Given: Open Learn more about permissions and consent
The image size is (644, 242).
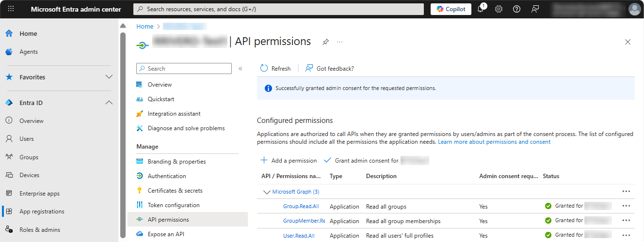Looking at the screenshot, I should click(x=494, y=142).
